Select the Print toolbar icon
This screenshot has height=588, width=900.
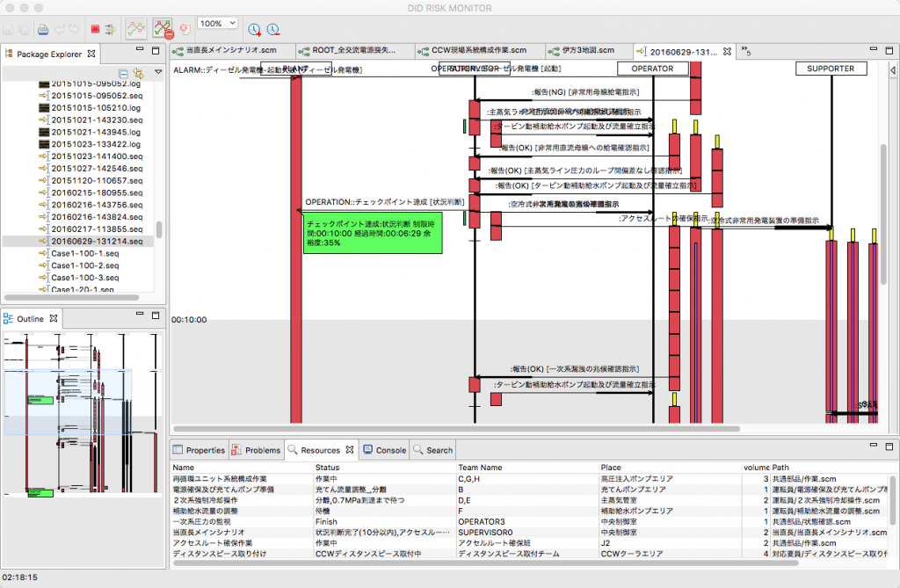click(42, 28)
